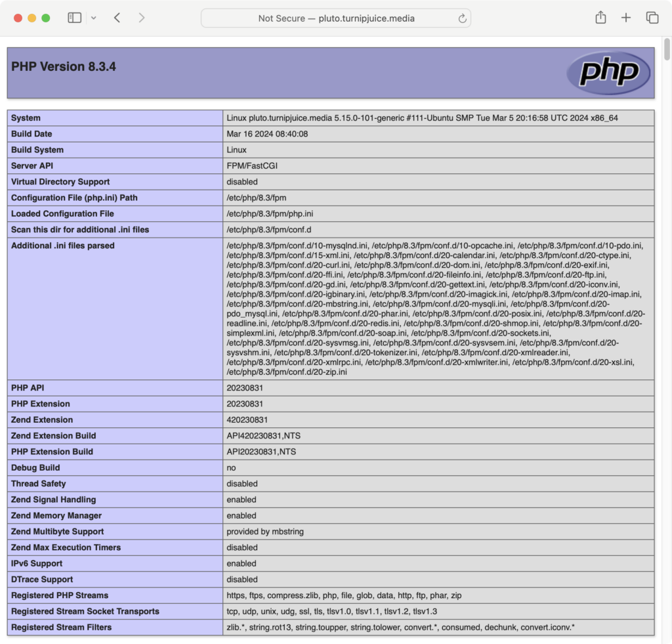Navigate back to the previous page
Screen dimensions: 672x644
point(117,18)
